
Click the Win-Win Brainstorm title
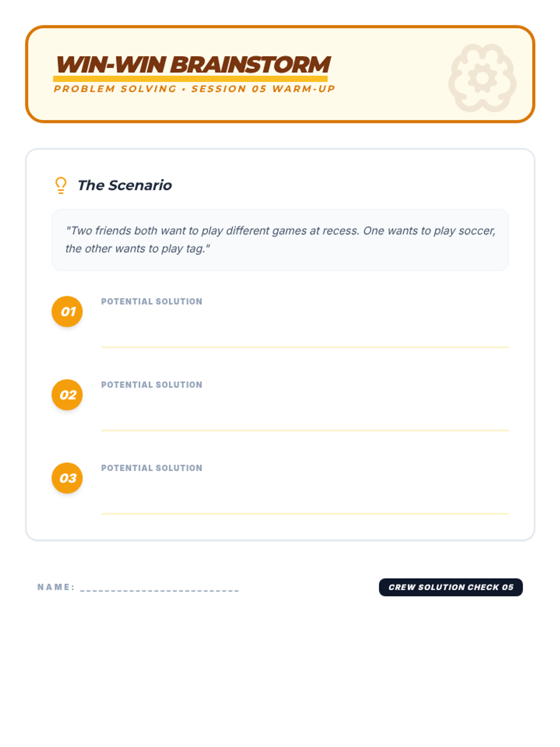click(x=192, y=64)
